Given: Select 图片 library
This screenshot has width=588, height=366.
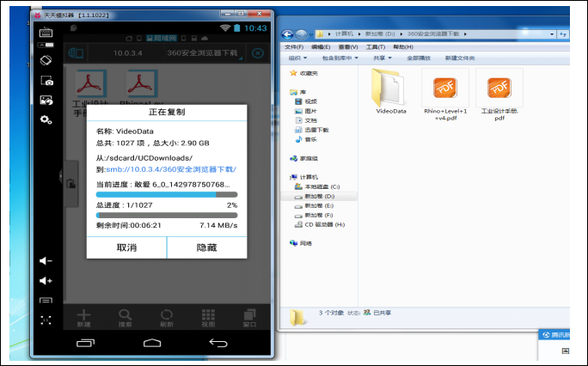Looking at the screenshot, I should [x=306, y=111].
